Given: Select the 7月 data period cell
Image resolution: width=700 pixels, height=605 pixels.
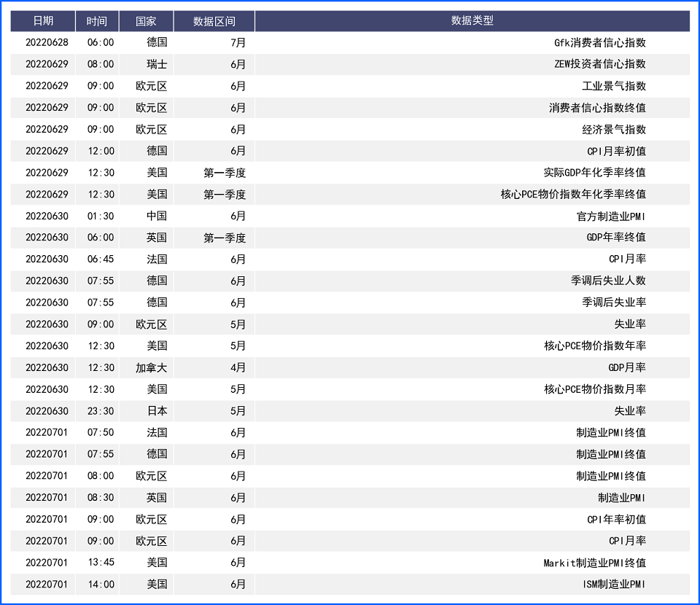Looking at the screenshot, I should [x=238, y=42].
